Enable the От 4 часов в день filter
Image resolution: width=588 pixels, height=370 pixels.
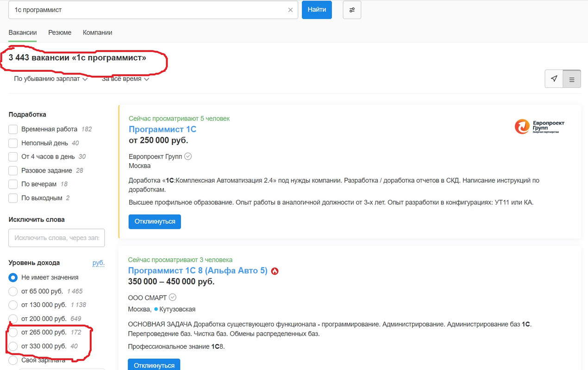[x=13, y=157]
